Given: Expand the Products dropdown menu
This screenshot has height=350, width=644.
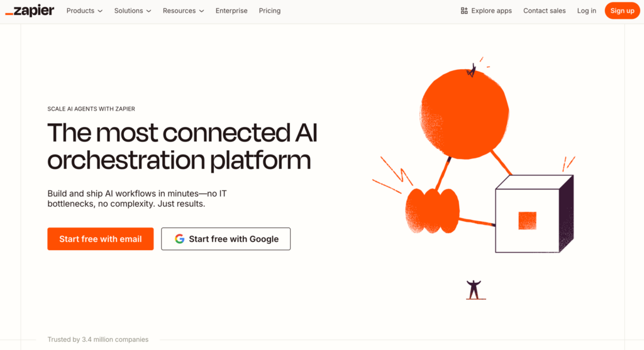Looking at the screenshot, I should (84, 11).
